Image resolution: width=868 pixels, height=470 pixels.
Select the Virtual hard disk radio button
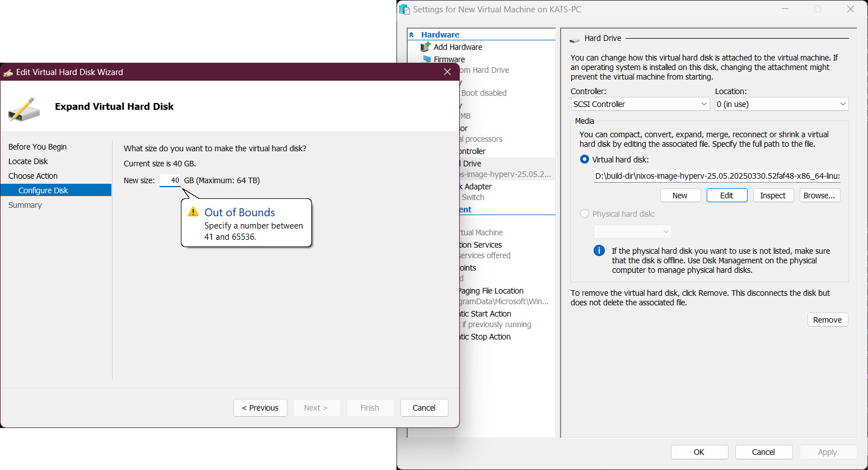tap(585, 160)
